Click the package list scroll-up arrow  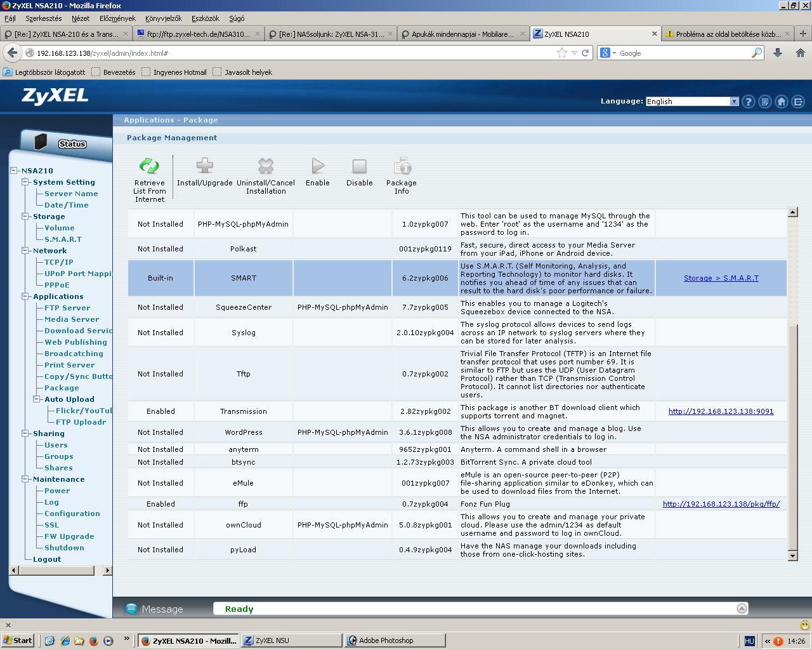point(792,212)
